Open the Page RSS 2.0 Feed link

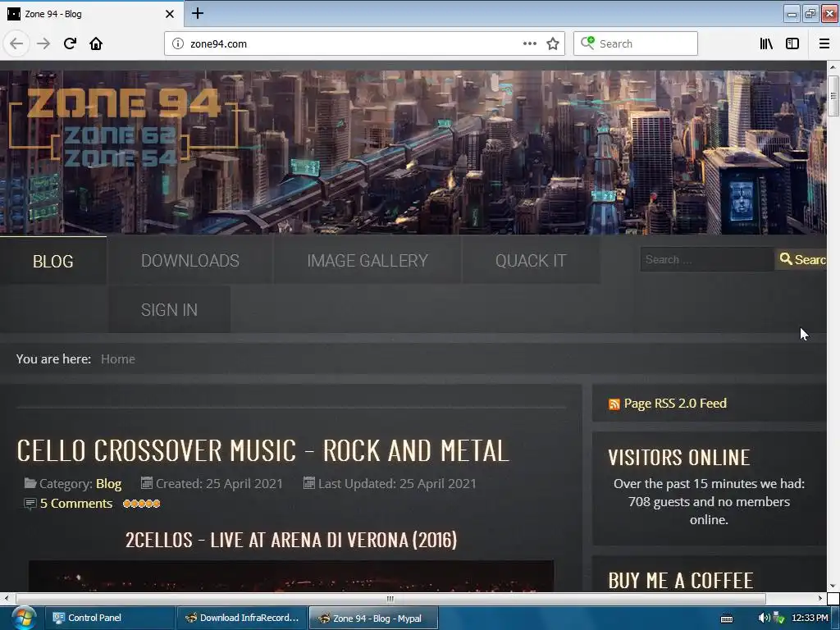(675, 404)
